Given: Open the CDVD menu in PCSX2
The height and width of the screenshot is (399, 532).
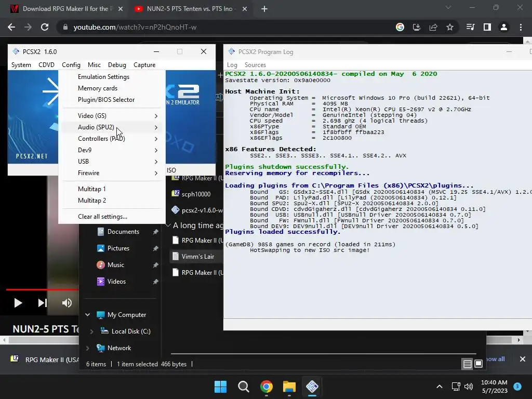Looking at the screenshot, I should tap(46, 65).
